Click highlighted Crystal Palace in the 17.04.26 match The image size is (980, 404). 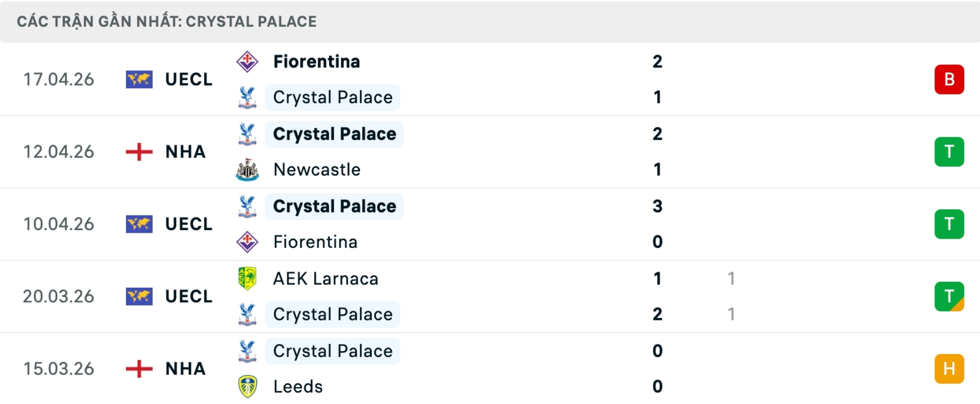[333, 97]
